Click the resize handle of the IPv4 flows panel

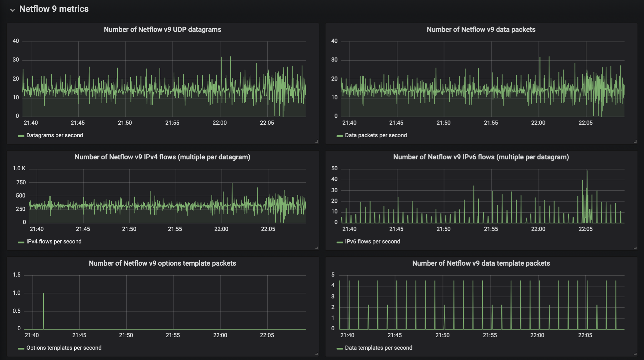pyautogui.click(x=317, y=248)
